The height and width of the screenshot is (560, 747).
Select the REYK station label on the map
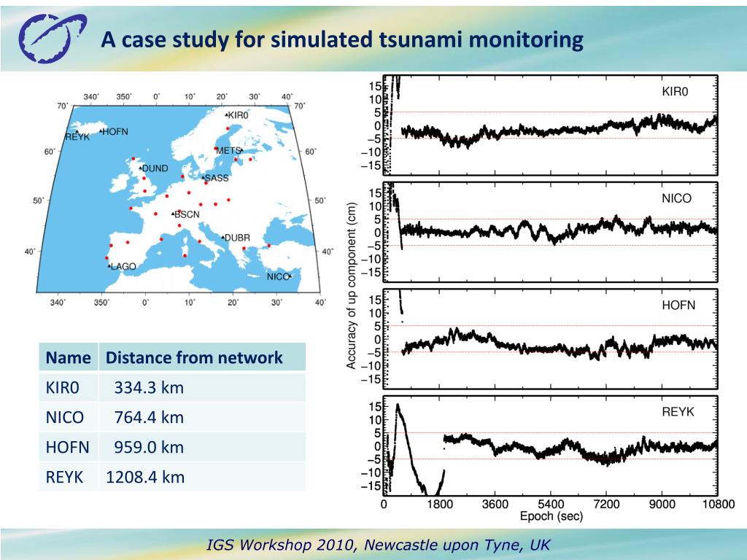pos(77,137)
